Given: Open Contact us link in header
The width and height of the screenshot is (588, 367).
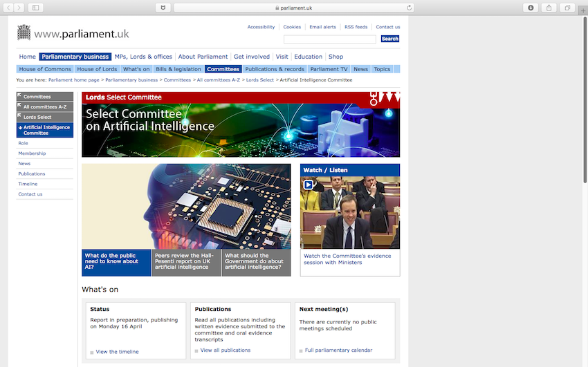Looking at the screenshot, I should point(388,27).
